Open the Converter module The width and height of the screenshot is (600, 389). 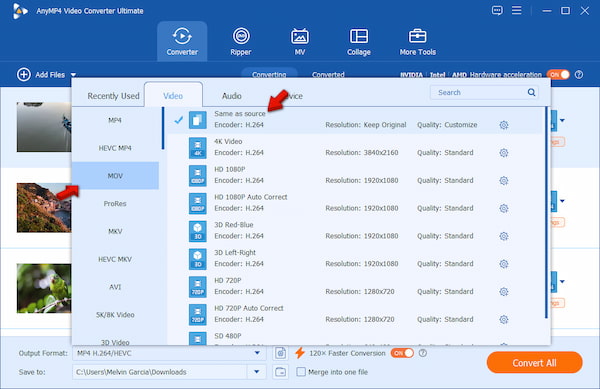pyautogui.click(x=182, y=41)
